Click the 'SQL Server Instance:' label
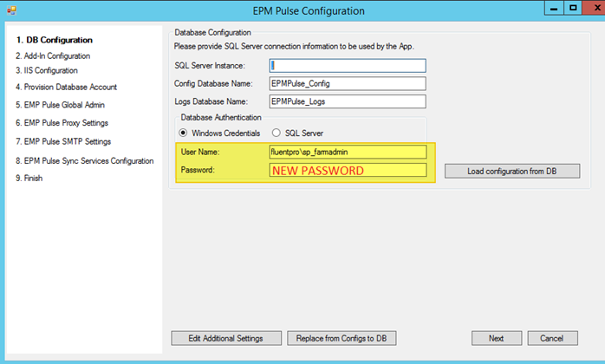This screenshot has height=364, width=605. point(210,66)
